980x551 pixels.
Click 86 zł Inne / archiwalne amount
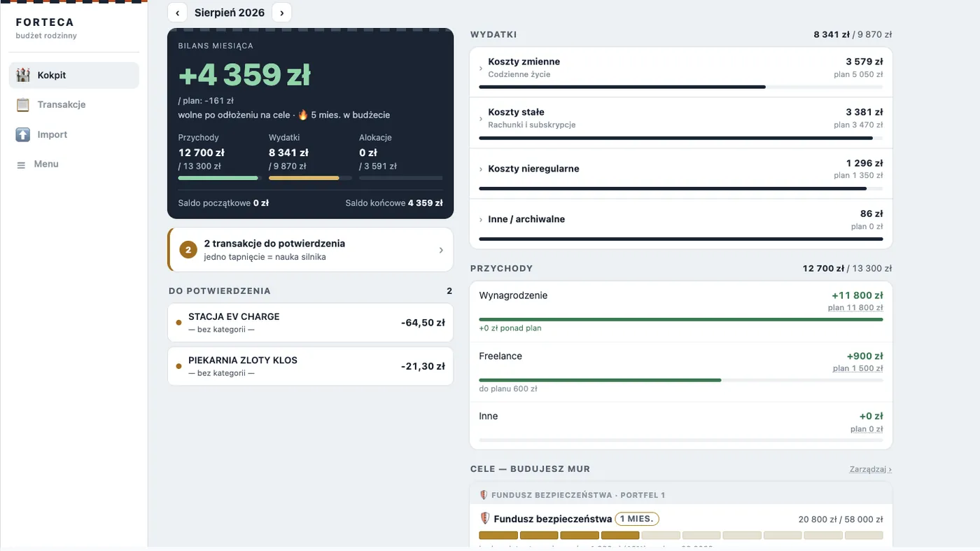871,214
